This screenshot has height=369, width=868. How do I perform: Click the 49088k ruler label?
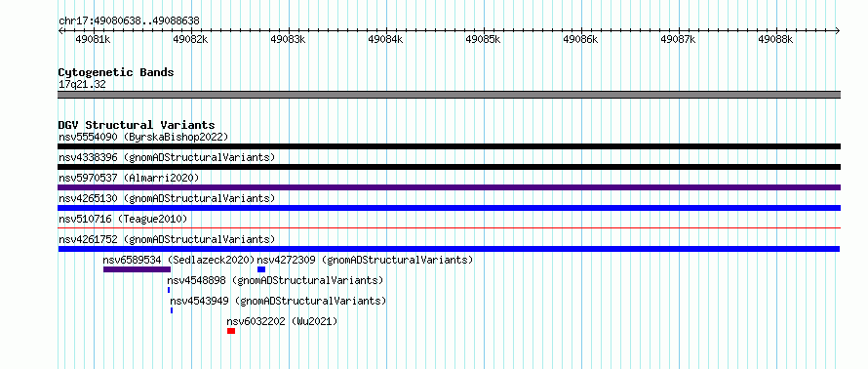[776, 39]
